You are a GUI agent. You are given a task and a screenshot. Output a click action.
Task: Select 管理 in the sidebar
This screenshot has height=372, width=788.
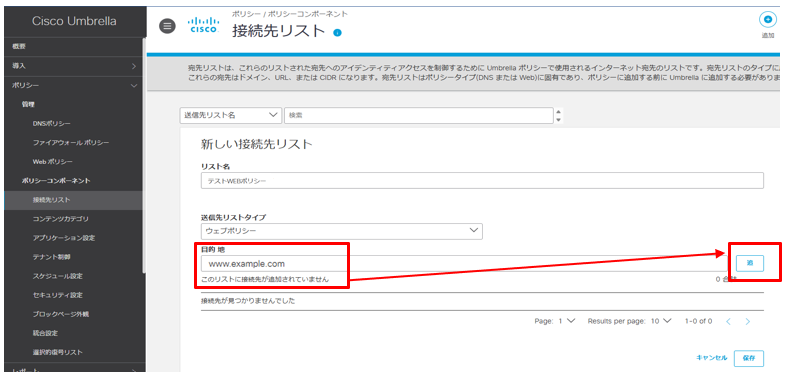[x=27, y=104]
